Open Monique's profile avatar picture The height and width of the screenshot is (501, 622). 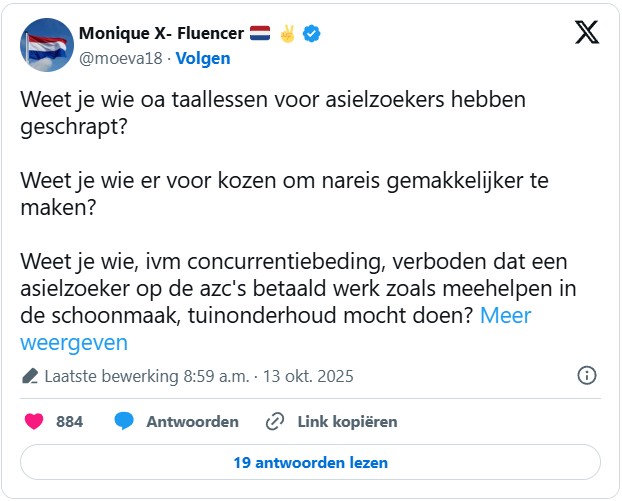pos(47,45)
